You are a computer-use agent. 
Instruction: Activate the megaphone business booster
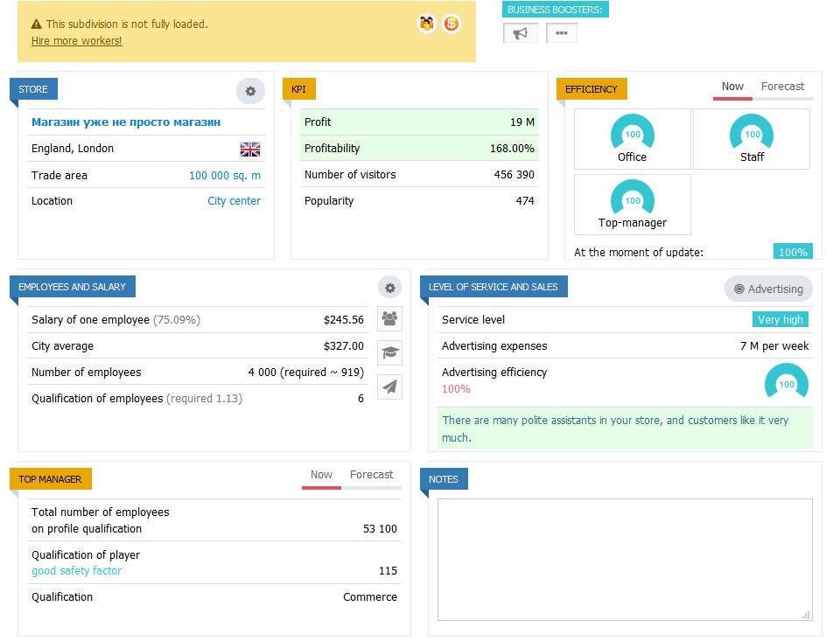[x=520, y=32]
